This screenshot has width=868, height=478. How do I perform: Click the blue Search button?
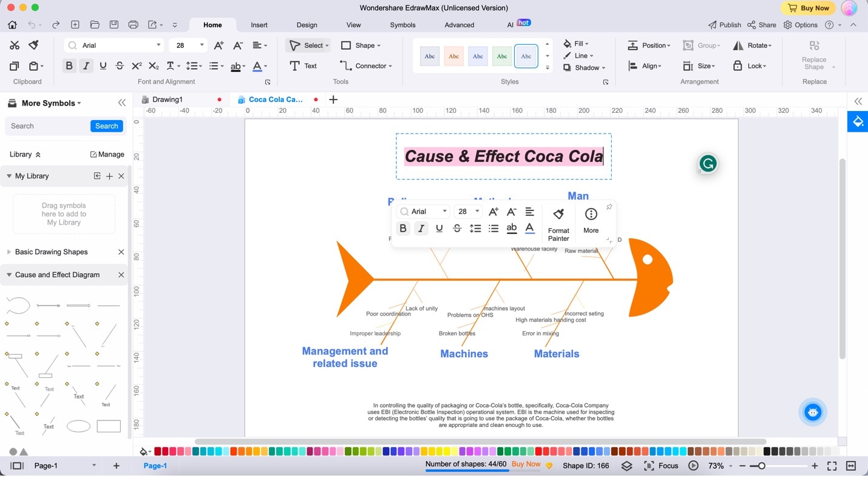click(x=107, y=126)
